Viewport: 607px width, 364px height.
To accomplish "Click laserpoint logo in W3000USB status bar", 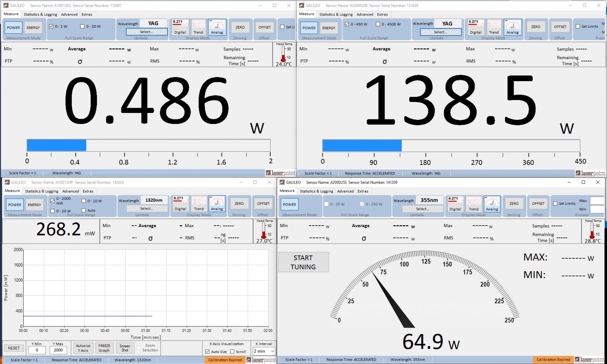I will pyautogui.click(x=590, y=173).
